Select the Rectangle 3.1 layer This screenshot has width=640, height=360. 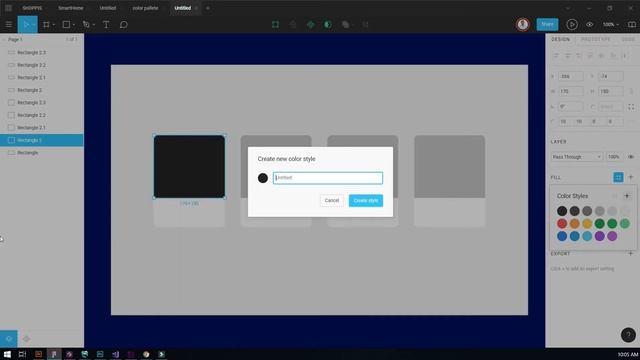pos(42,78)
